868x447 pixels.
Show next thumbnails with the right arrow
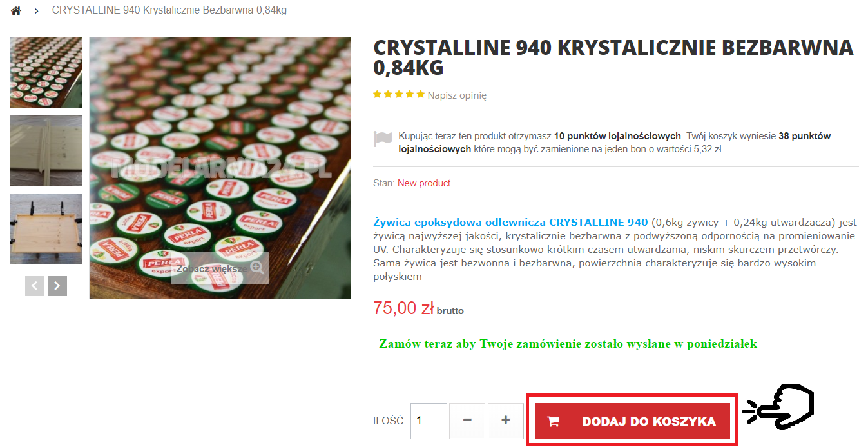57,286
